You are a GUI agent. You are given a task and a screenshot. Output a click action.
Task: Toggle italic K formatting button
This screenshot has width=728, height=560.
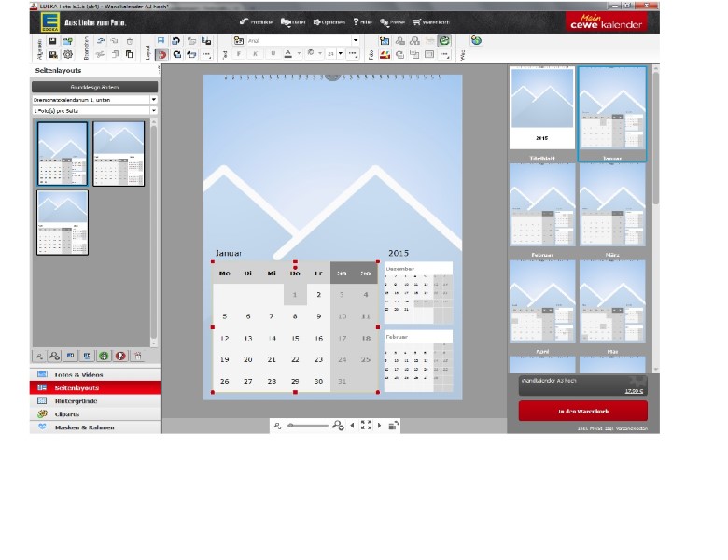point(256,54)
